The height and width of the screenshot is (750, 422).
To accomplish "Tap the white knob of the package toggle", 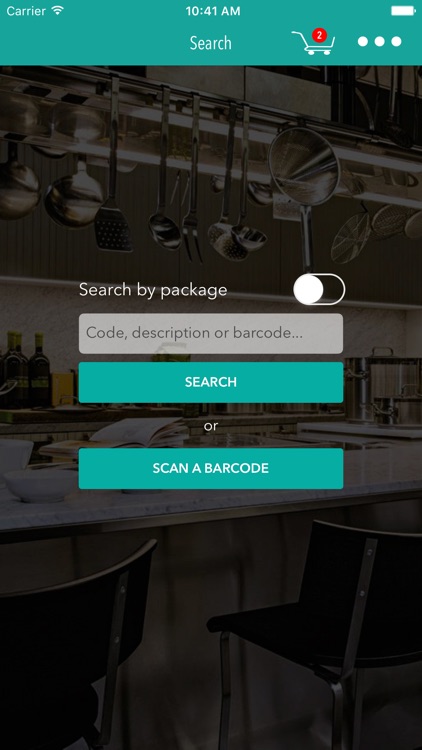I will click(309, 289).
